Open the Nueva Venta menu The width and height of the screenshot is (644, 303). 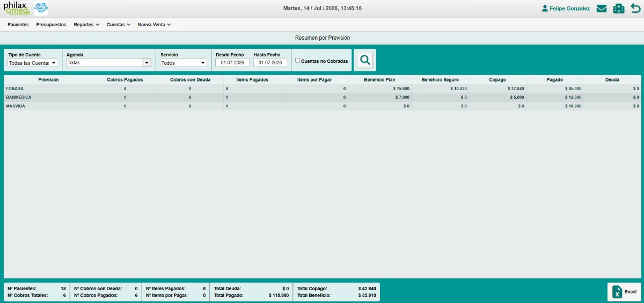click(x=154, y=25)
